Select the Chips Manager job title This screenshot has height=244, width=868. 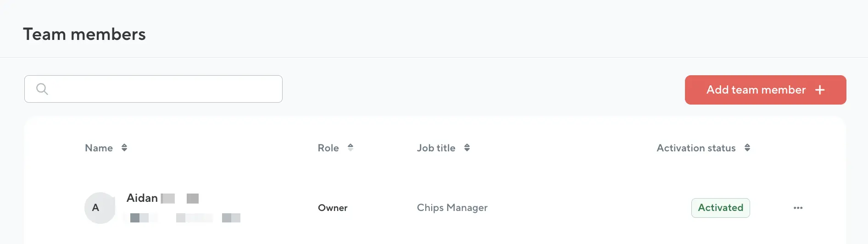coord(452,208)
